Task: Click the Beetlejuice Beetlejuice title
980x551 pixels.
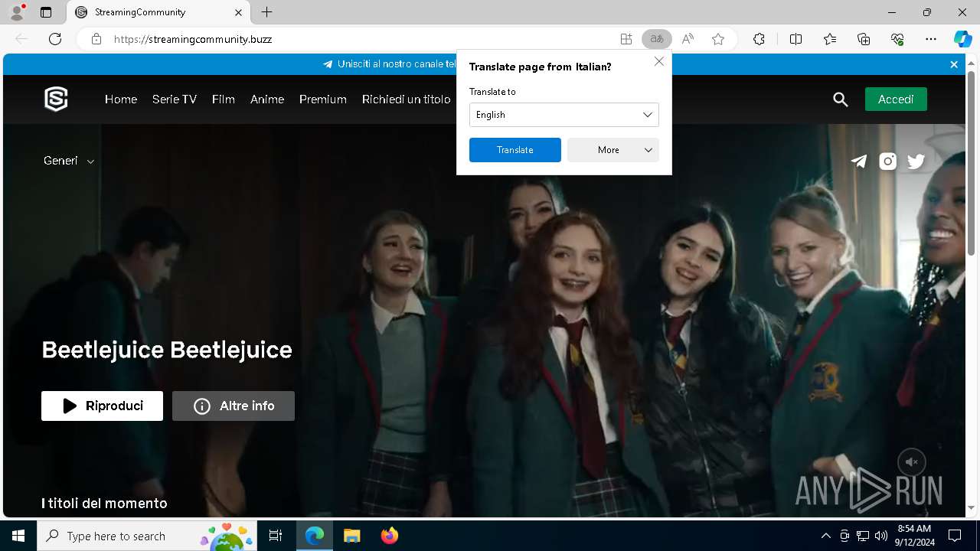Action: click(x=167, y=350)
